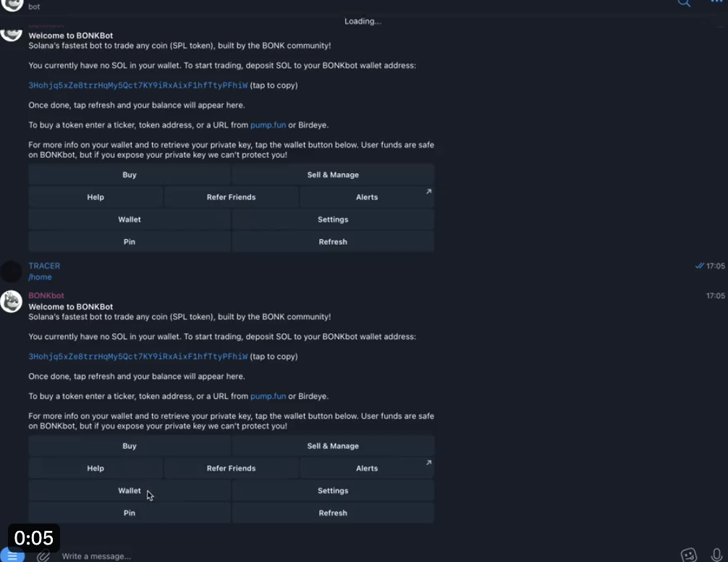This screenshot has height=562, width=728.
Task: Open the bot commands menu icon
Action: 12,555
